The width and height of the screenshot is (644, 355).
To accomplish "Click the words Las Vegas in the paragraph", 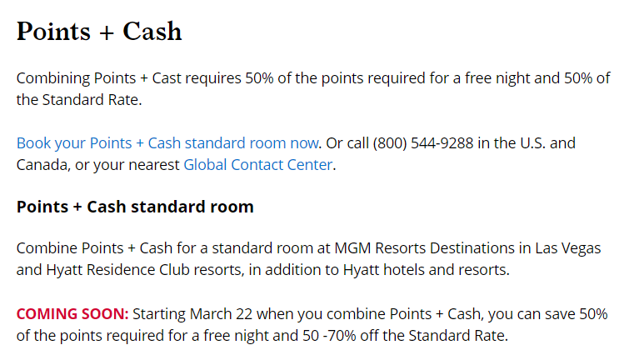I will pos(567,248).
